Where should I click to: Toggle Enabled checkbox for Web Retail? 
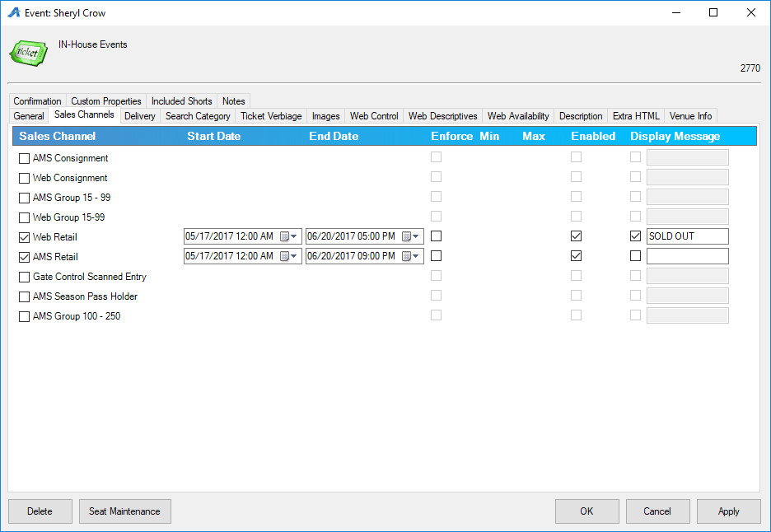coord(577,236)
